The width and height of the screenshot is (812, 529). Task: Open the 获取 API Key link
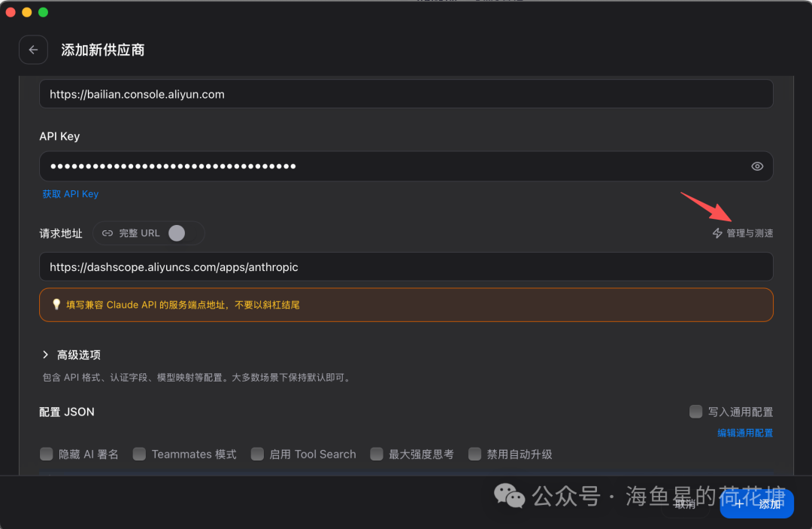70,194
